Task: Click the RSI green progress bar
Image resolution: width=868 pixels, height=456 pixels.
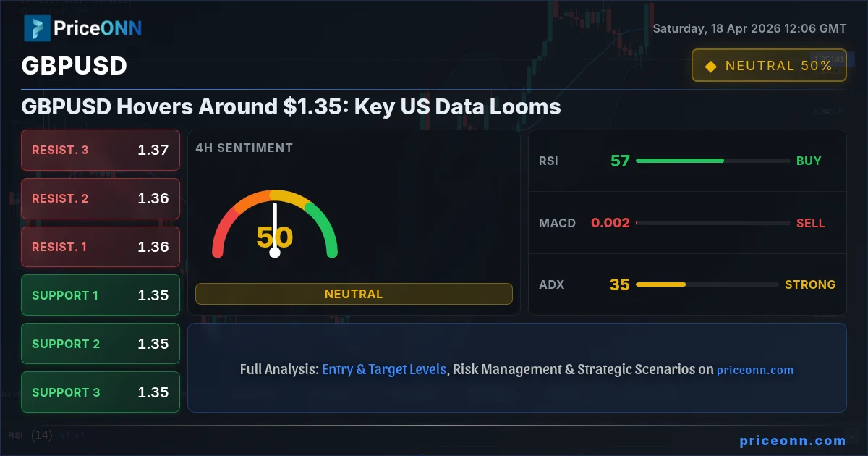Action: [x=680, y=161]
